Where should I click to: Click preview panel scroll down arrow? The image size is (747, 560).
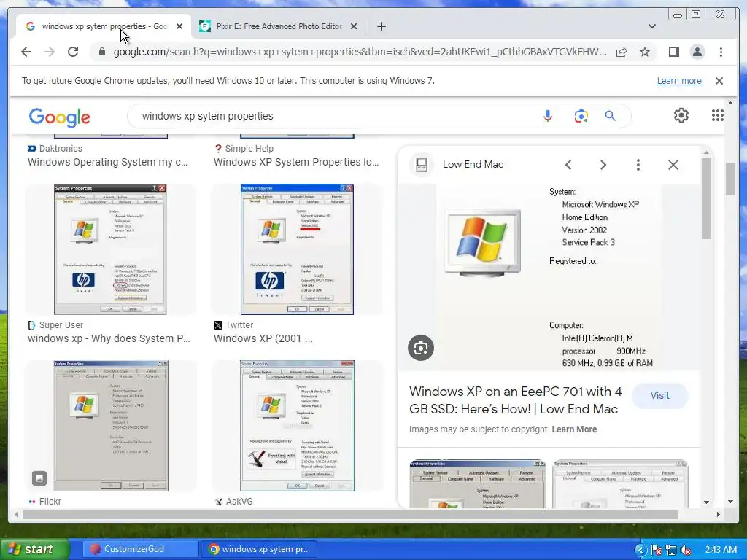pos(706,502)
